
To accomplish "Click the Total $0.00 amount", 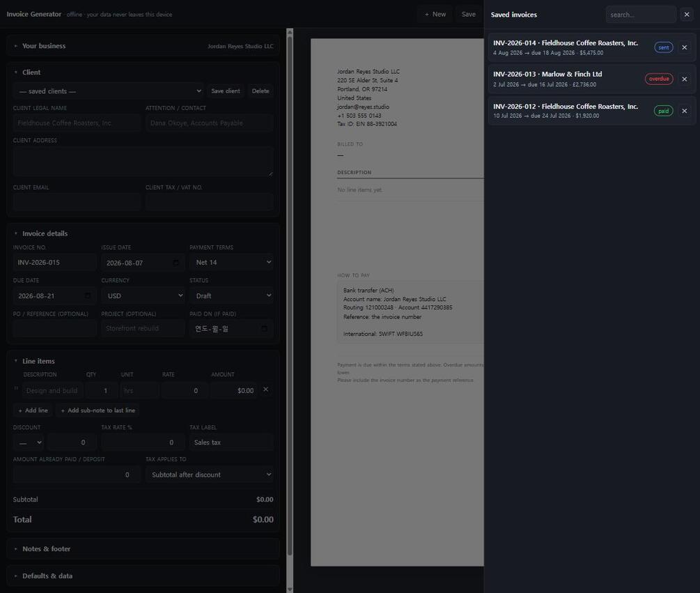I will click(x=263, y=520).
